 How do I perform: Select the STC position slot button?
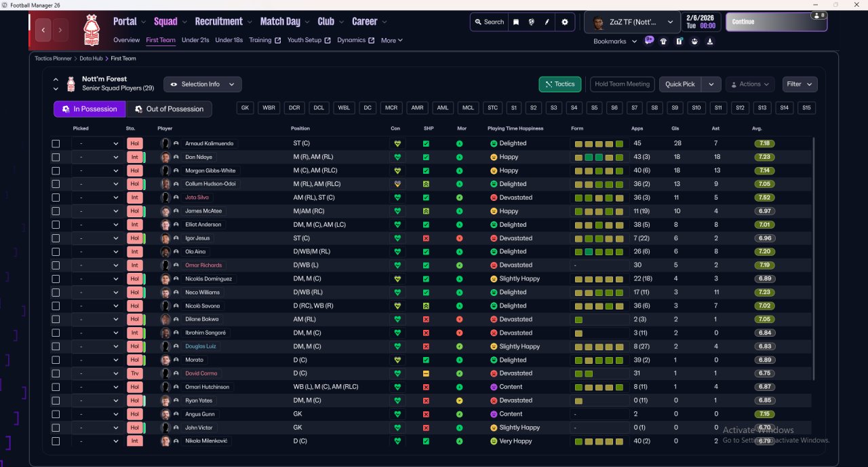pyautogui.click(x=492, y=108)
